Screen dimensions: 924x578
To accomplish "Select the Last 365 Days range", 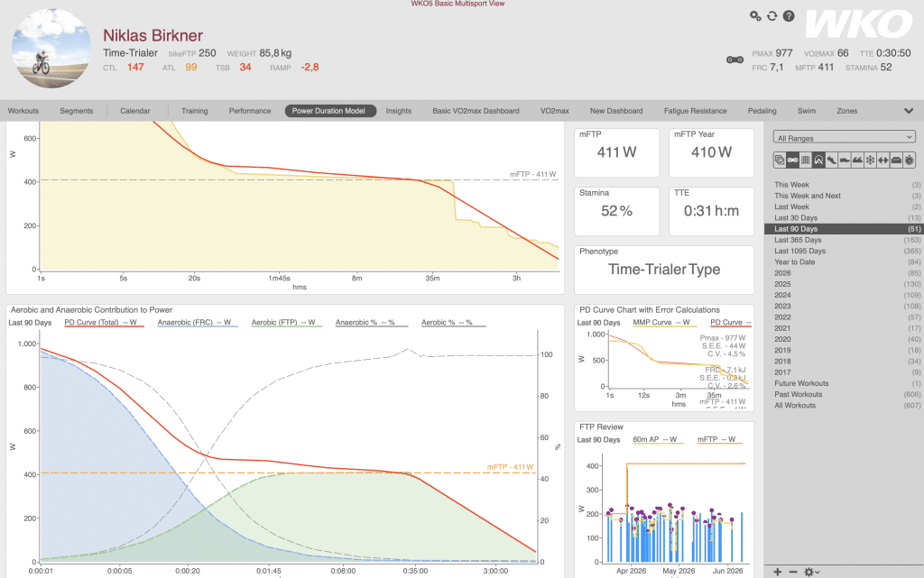I will pyautogui.click(x=844, y=240).
